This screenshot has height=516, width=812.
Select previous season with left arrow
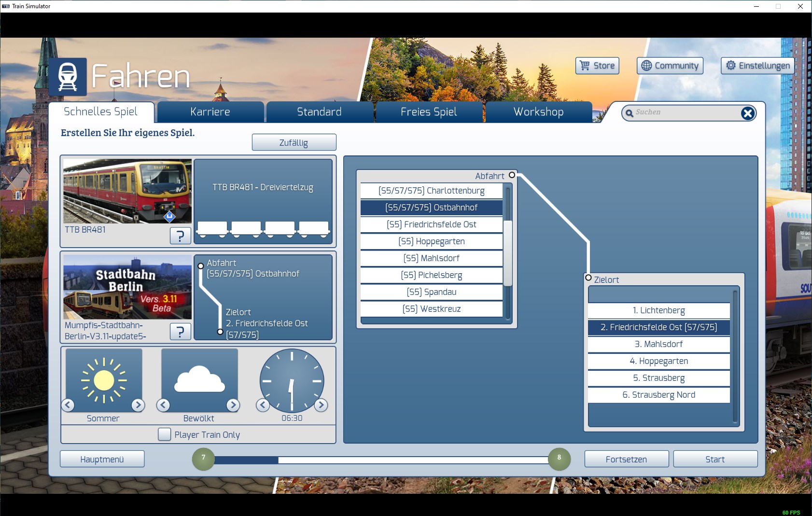pyautogui.click(x=68, y=405)
